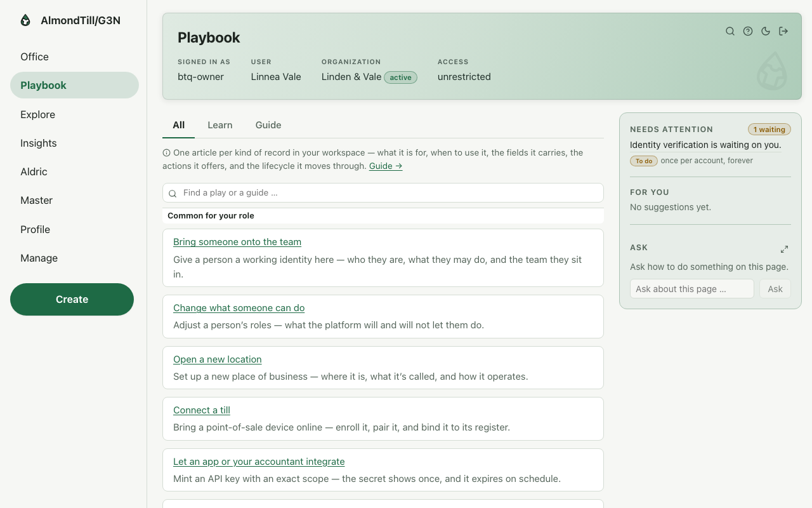
Task: Open 'Let an app or your accountant integrate'
Action: [x=259, y=462]
